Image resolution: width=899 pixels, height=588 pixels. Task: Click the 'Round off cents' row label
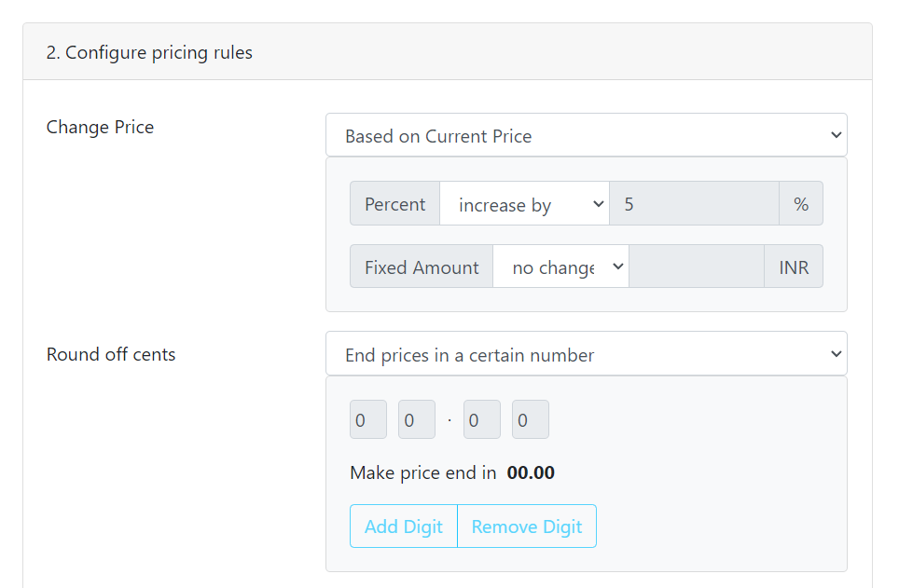[x=111, y=354]
